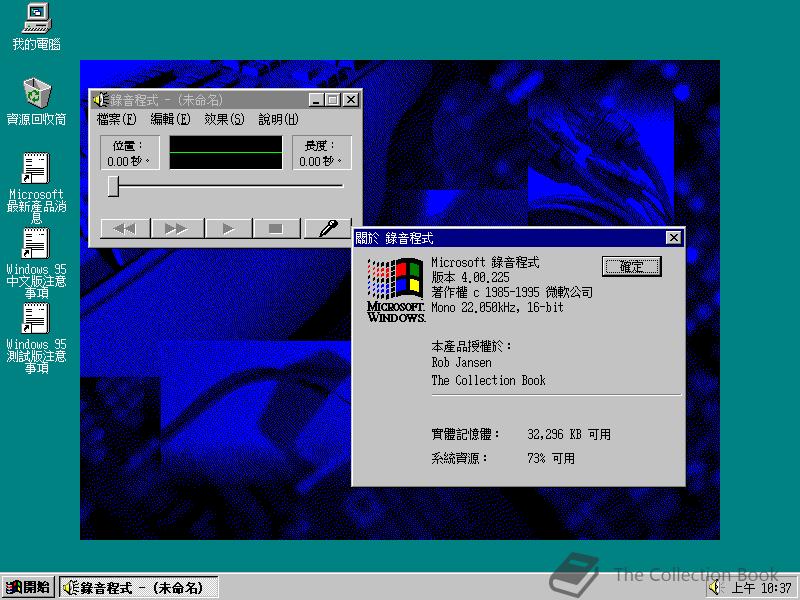Click the 'The Collection Book' organization text

(x=488, y=381)
